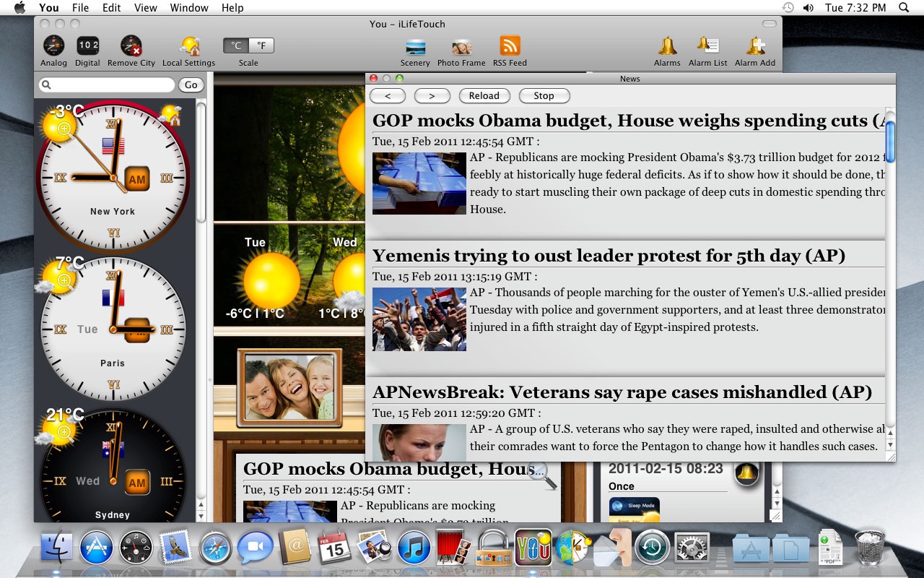Image resolution: width=924 pixels, height=578 pixels.
Task: Open the Yemenis protest headline
Action: tap(609, 256)
